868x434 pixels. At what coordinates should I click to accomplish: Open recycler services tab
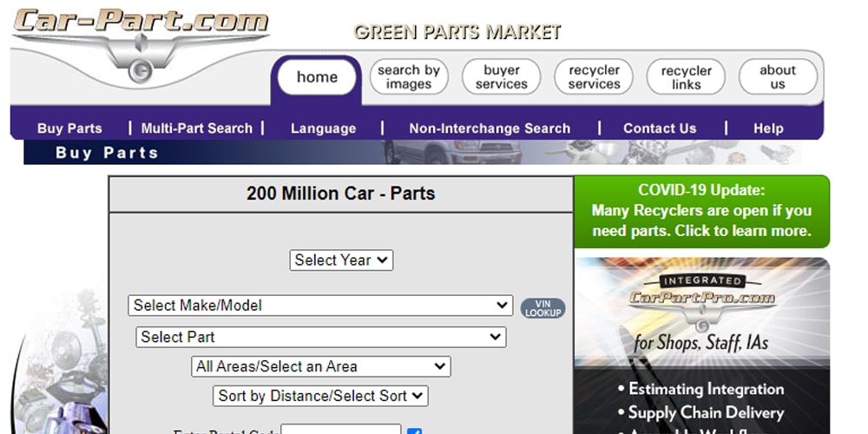(x=594, y=77)
